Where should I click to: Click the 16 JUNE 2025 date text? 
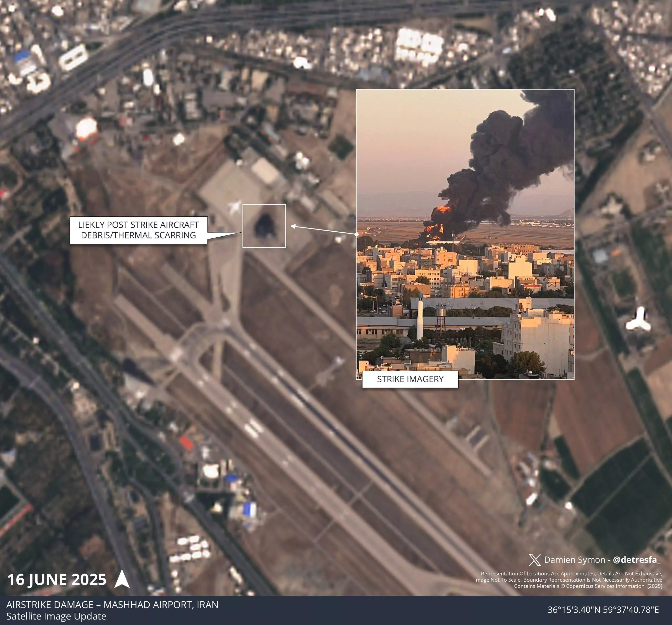[x=57, y=580]
